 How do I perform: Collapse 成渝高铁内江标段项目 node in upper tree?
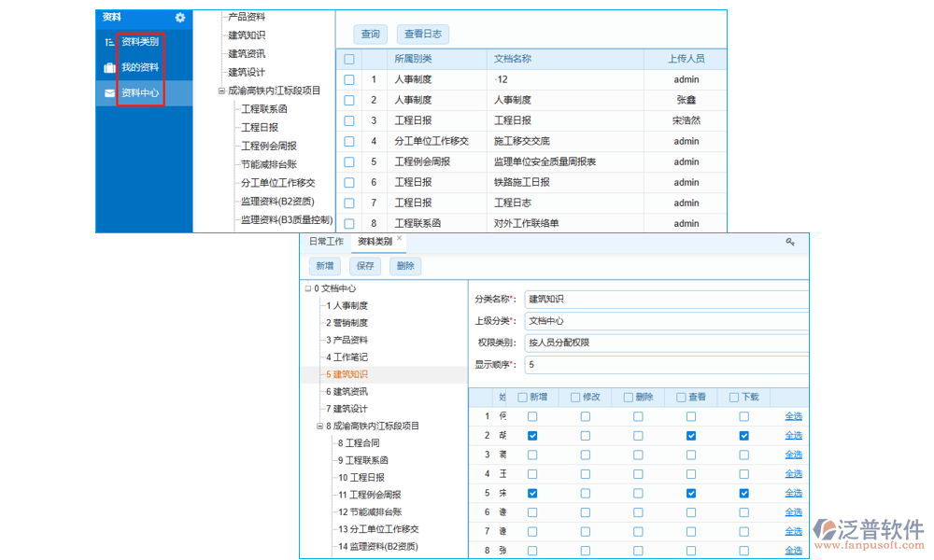pos(221,91)
